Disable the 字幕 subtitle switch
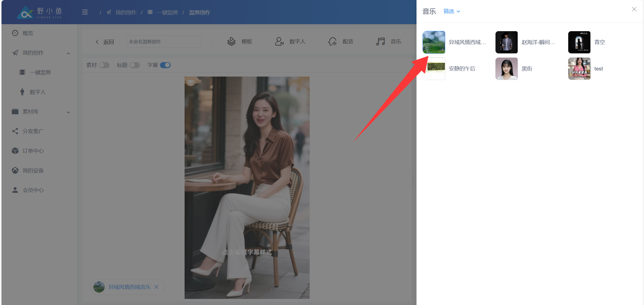Viewport: 644px width, 305px height. coord(165,65)
